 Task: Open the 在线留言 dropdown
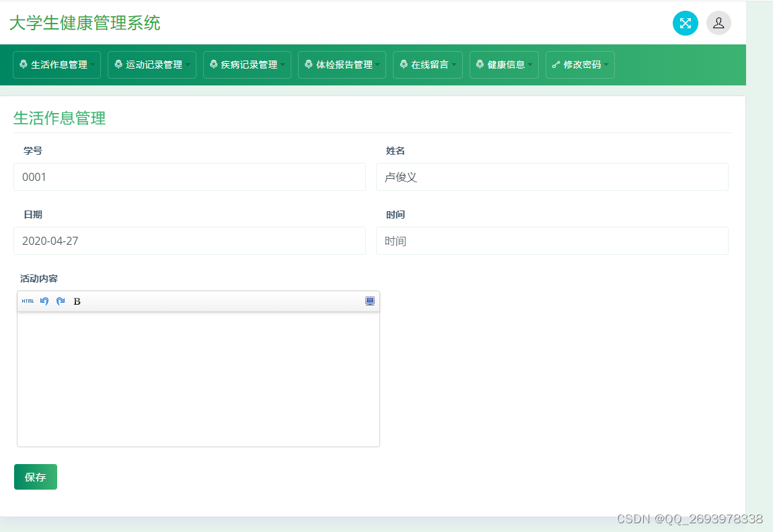[x=428, y=65]
